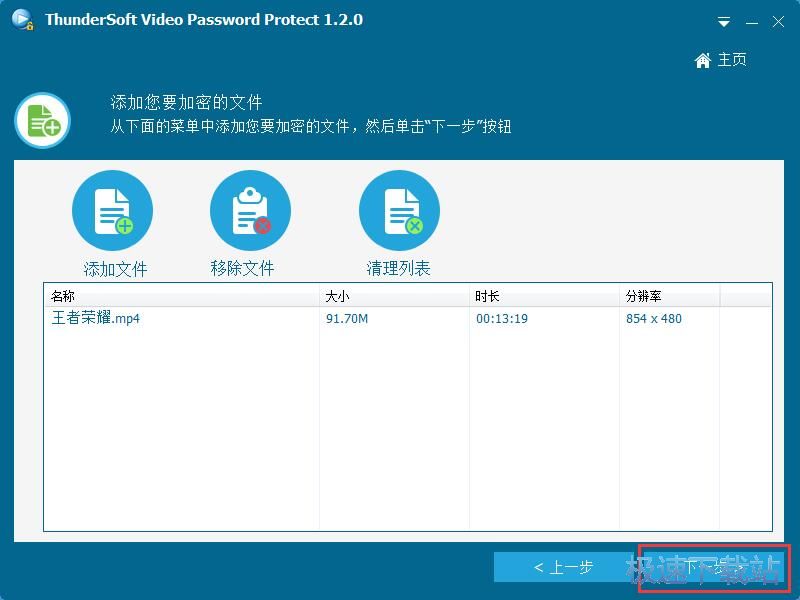Click the 移除文件 (Remove Files) clipboard icon
The image size is (800, 600).
click(x=250, y=209)
